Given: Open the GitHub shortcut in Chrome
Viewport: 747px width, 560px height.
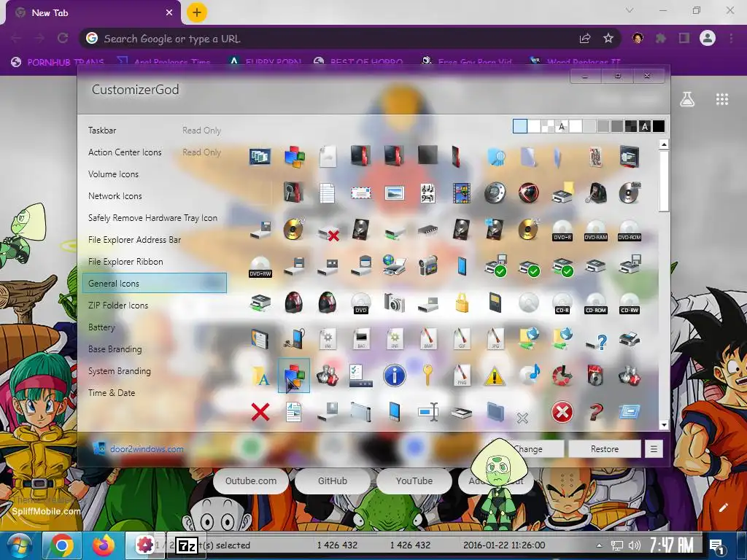Looking at the screenshot, I should click(333, 481).
